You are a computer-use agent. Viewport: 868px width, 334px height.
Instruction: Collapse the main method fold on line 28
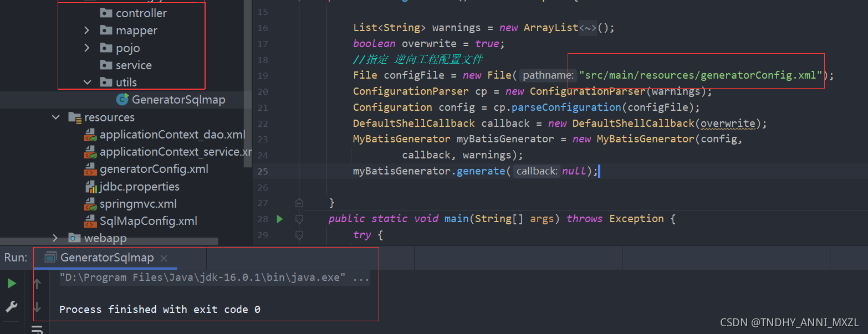click(x=299, y=219)
